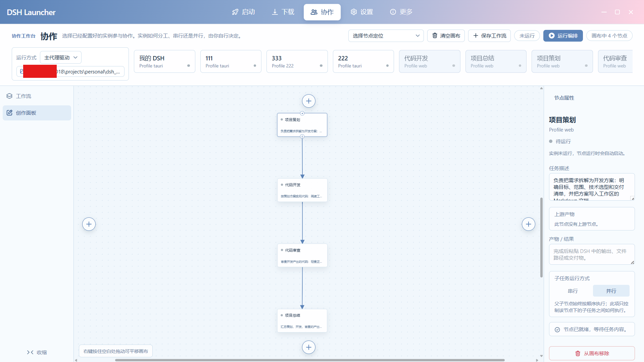Add node with top plus button
Viewport: 644px width, 362px height.
click(309, 101)
